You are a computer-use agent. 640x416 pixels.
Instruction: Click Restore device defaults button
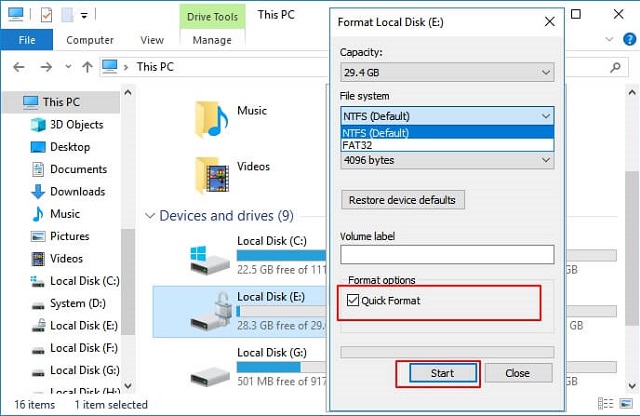click(402, 200)
